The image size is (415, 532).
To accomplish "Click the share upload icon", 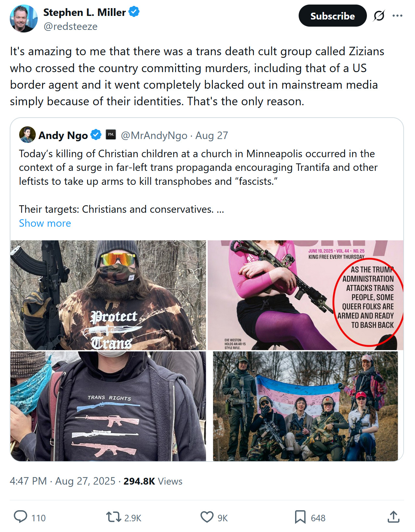I will pyautogui.click(x=394, y=517).
